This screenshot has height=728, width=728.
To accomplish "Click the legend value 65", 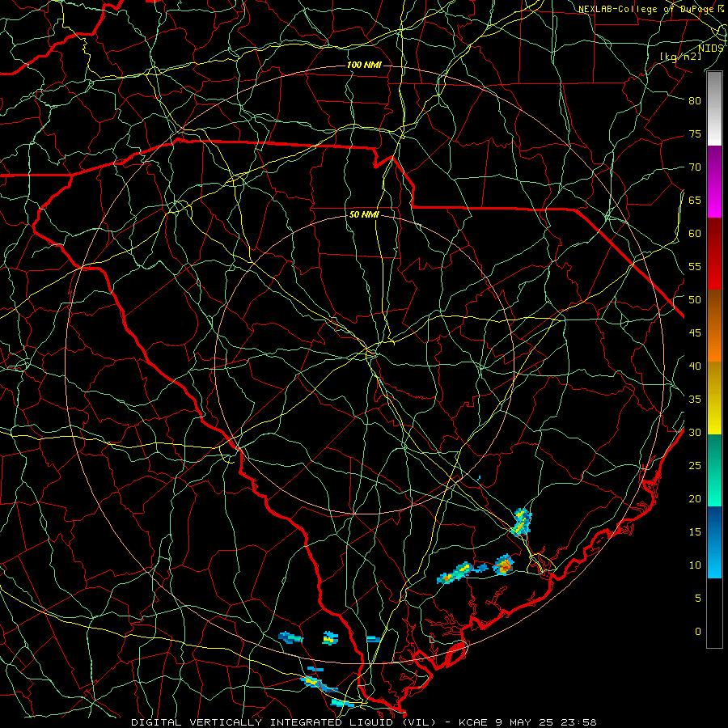I will (695, 201).
